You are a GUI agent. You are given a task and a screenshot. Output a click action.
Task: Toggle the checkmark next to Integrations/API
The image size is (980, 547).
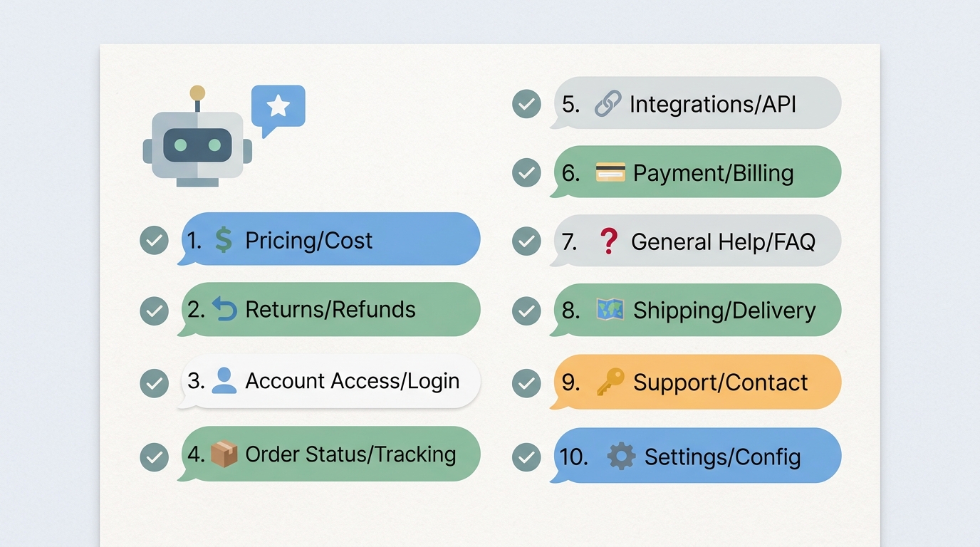point(526,104)
